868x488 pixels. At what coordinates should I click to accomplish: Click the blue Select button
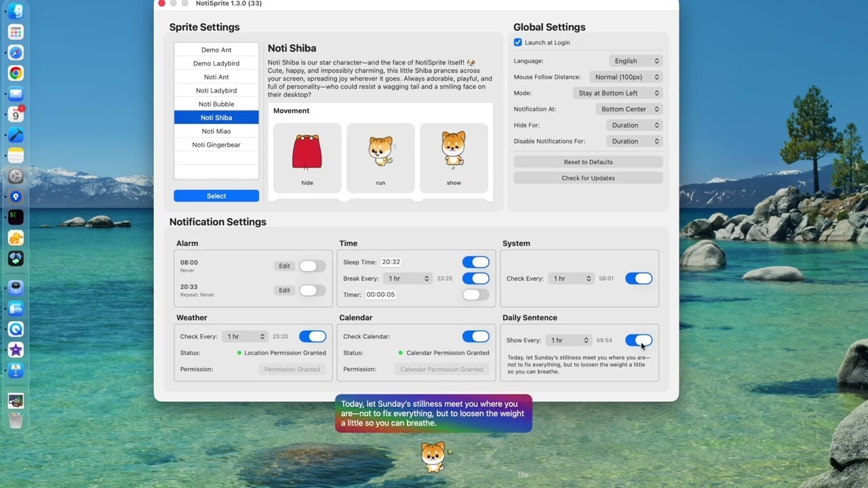216,195
